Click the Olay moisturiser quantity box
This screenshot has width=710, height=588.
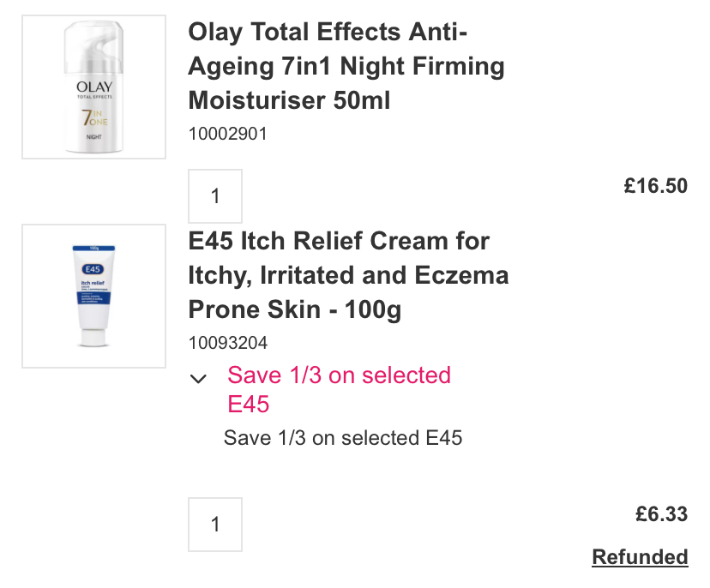(x=215, y=196)
